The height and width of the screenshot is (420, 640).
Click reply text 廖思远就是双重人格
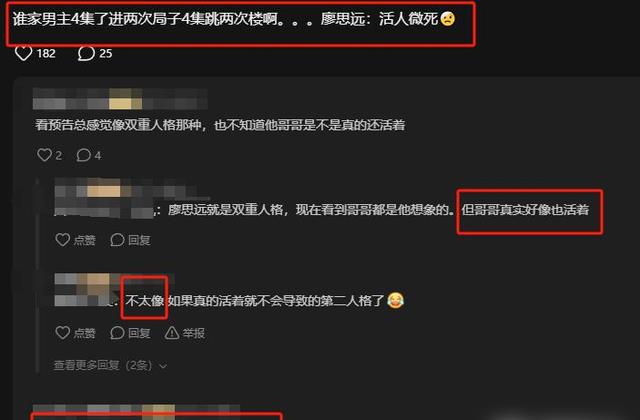click(x=225, y=210)
